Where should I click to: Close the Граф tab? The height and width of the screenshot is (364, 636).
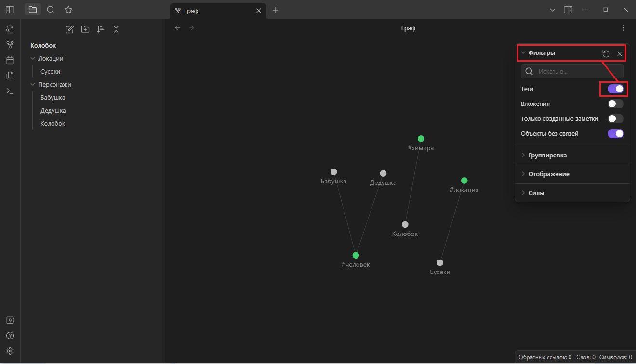(259, 11)
